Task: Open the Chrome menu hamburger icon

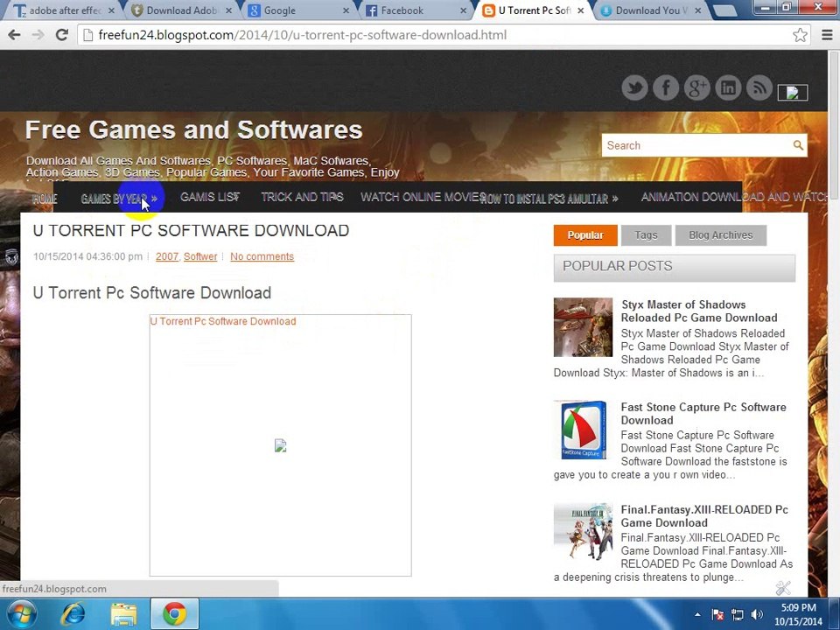Action: coord(827,35)
